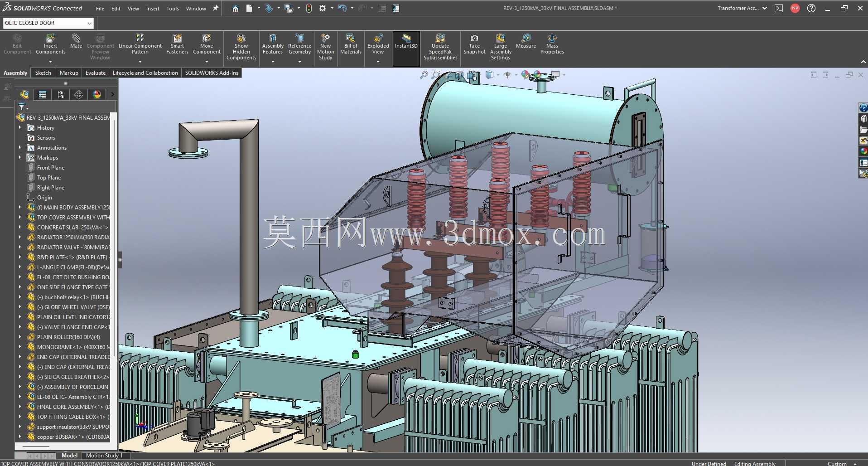The height and width of the screenshot is (466, 868).
Task: Expand the MAIN BODY ASSEMBLY node
Action: pyautogui.click(x=20, y=208)
